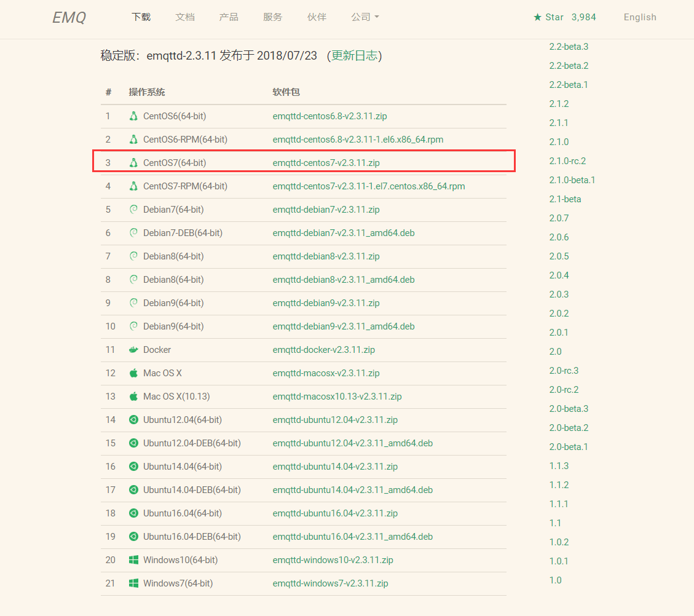The image size is (694, 616).
Task: Click the 软件包 column header
Action: [x=286, y=92]
